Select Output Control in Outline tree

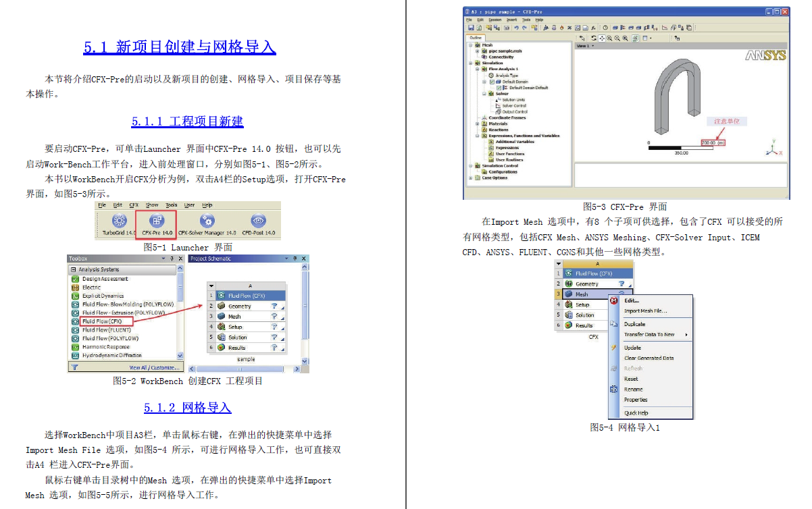(513, 112)
